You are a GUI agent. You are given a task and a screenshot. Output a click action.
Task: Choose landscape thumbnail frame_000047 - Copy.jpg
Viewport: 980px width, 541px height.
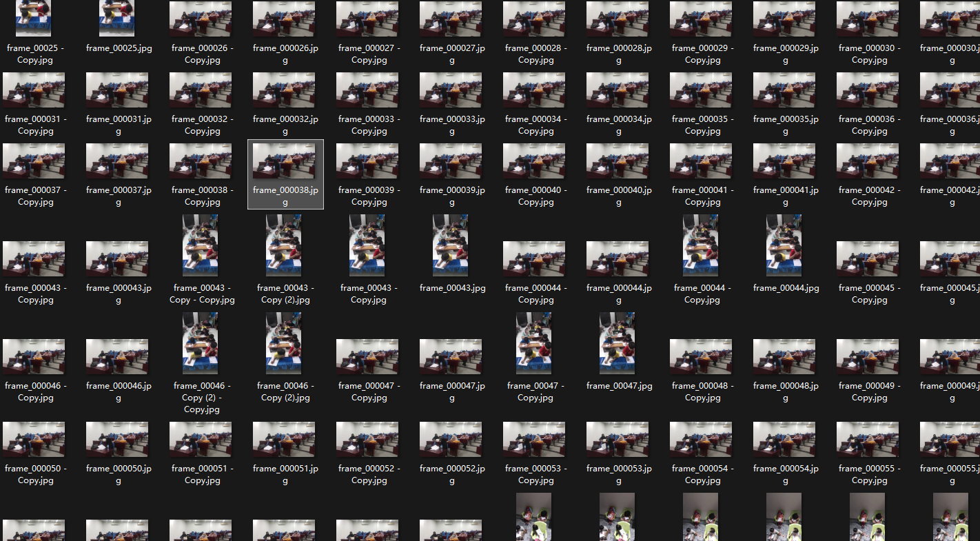pyautogui.click(x=367, y=356)
